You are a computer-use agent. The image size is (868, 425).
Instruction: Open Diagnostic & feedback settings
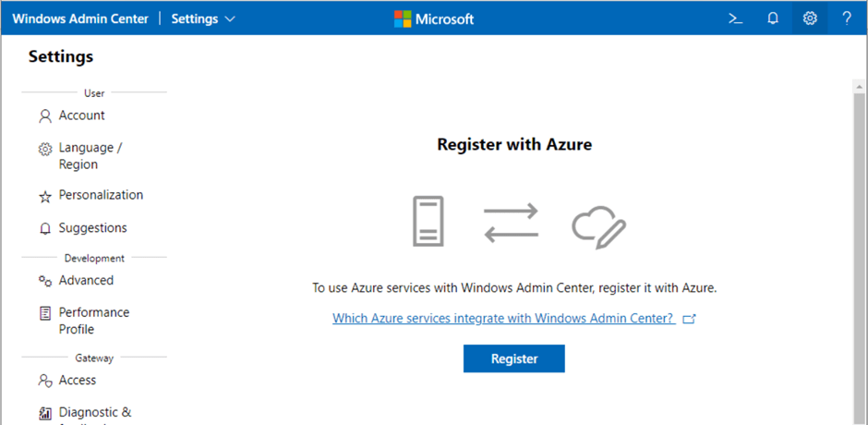click(94, 412)
